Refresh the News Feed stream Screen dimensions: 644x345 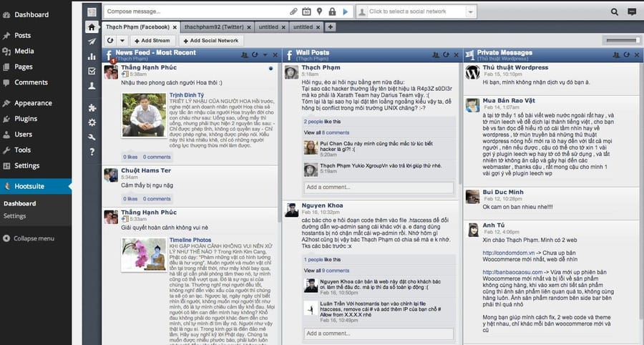(255, 54)
